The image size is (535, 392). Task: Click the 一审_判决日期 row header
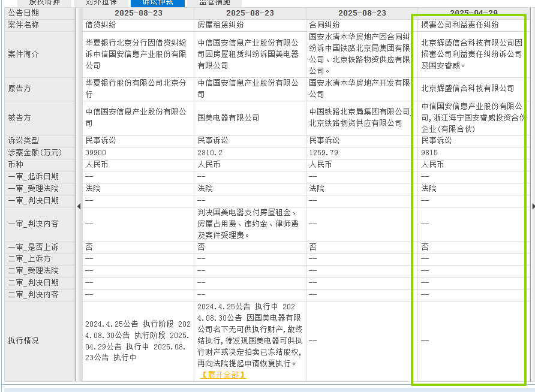coord(40,201)
